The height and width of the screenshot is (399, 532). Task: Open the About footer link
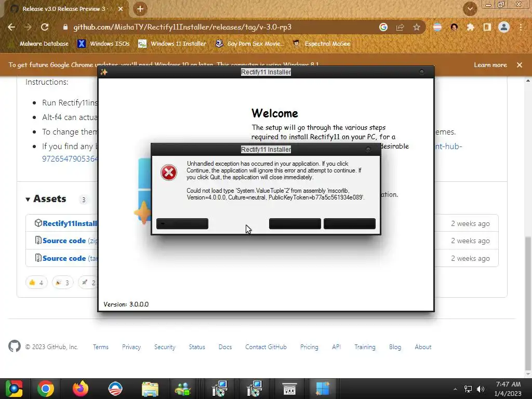(x=423, y=347)
